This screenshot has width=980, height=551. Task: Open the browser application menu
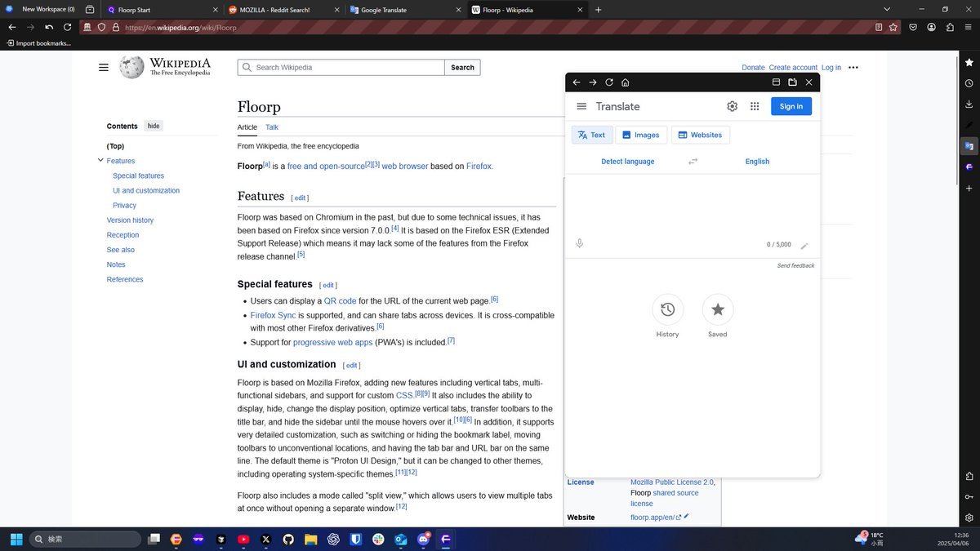coord(969,27)
